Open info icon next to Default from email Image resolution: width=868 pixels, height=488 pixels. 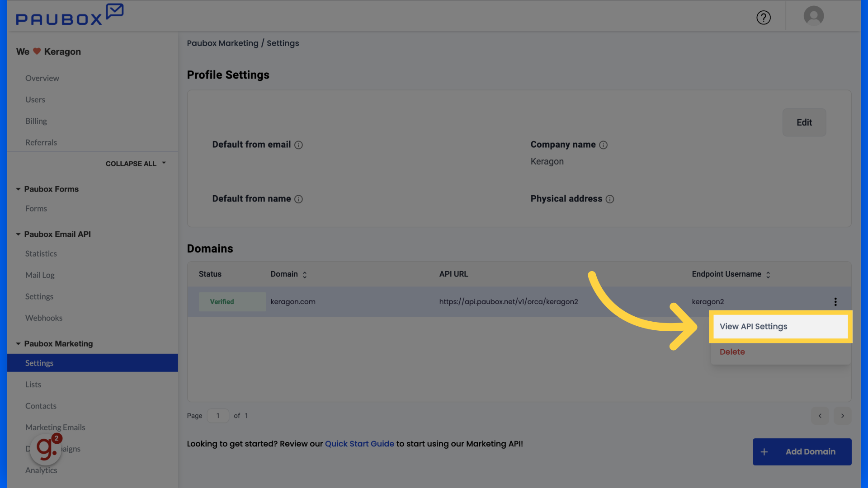tap(298, 145)
